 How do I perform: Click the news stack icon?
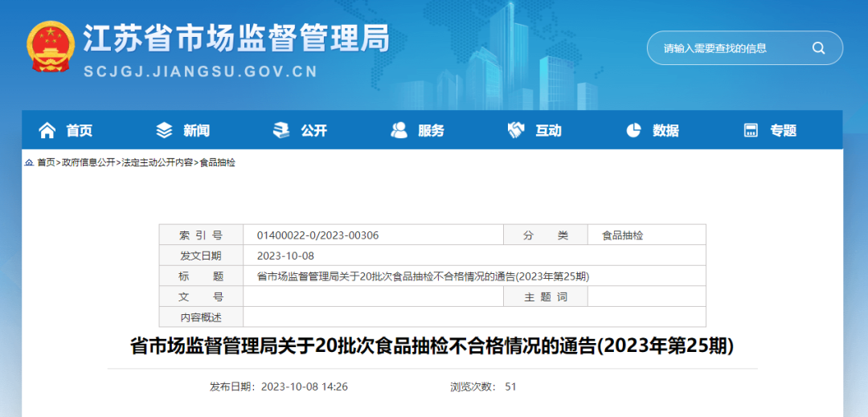164,130
